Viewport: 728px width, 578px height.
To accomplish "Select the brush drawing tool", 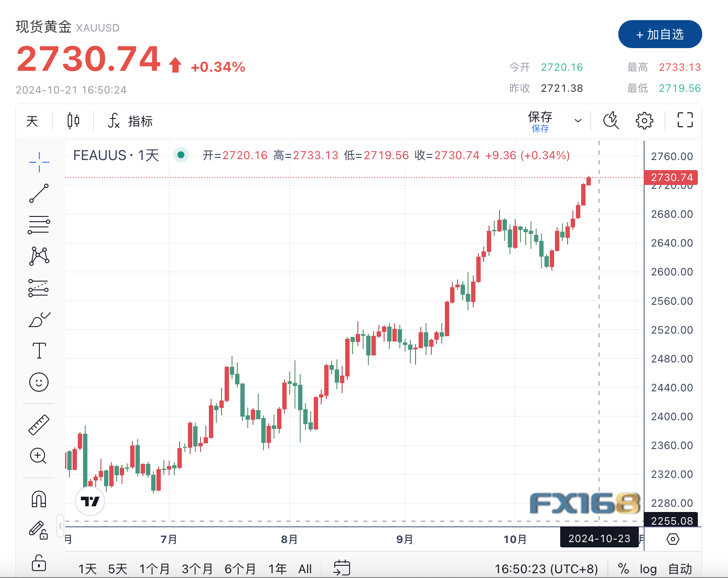I will click(x=39, y=320).
